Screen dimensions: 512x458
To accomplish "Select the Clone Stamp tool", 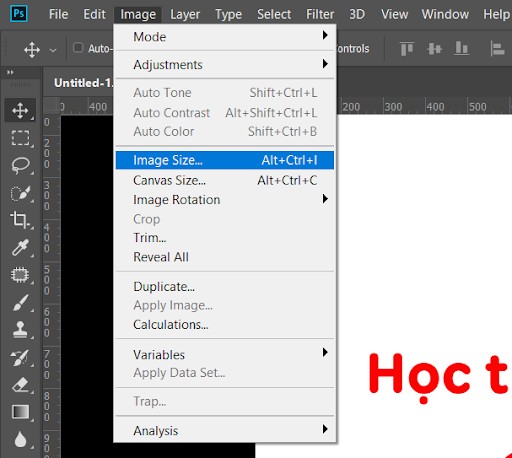I will click(20, 330).
